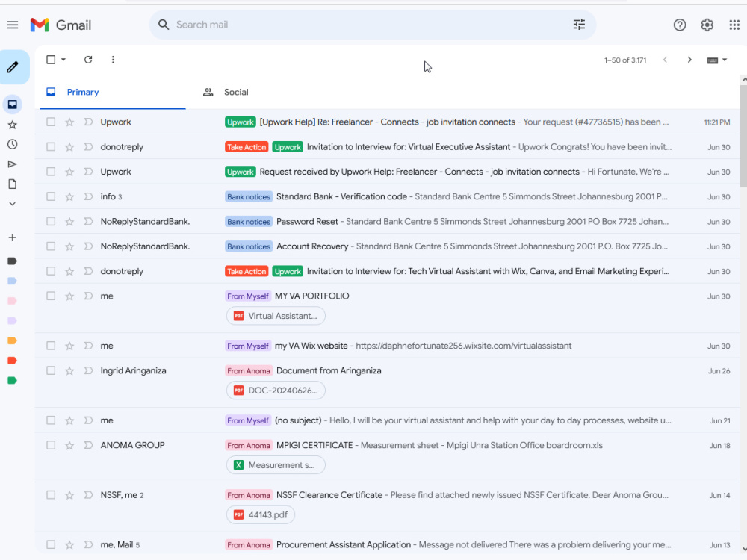This screenshot has height=560, width=747.
Task: Open the black label in sidebar
Action: point(13,261)
